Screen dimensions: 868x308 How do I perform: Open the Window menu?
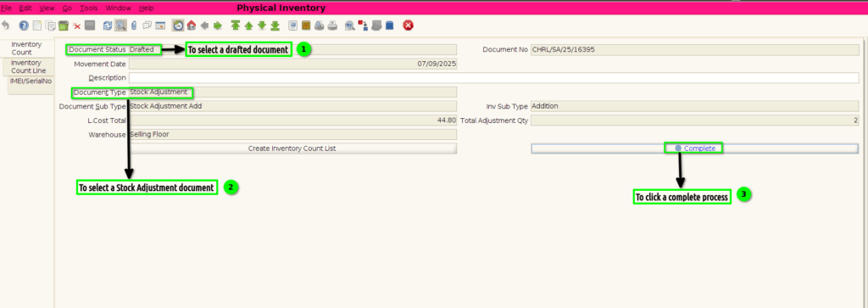[119, 8]
